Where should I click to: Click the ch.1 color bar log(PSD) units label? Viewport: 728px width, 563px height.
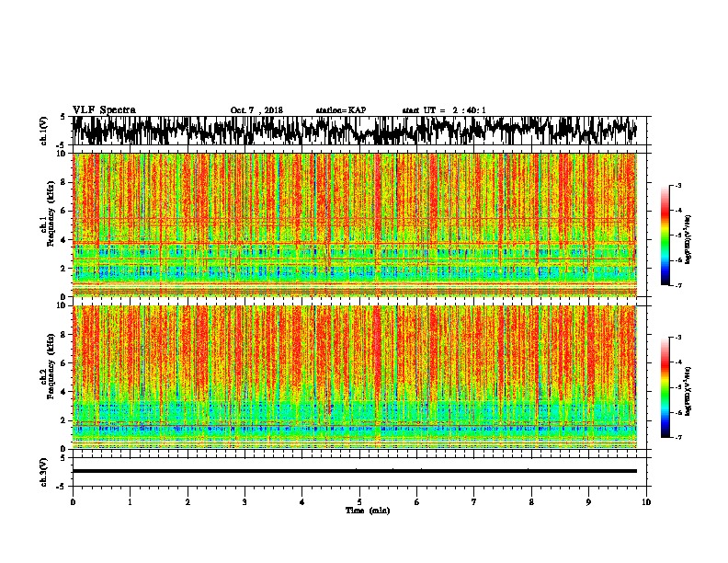coord(688,240)
